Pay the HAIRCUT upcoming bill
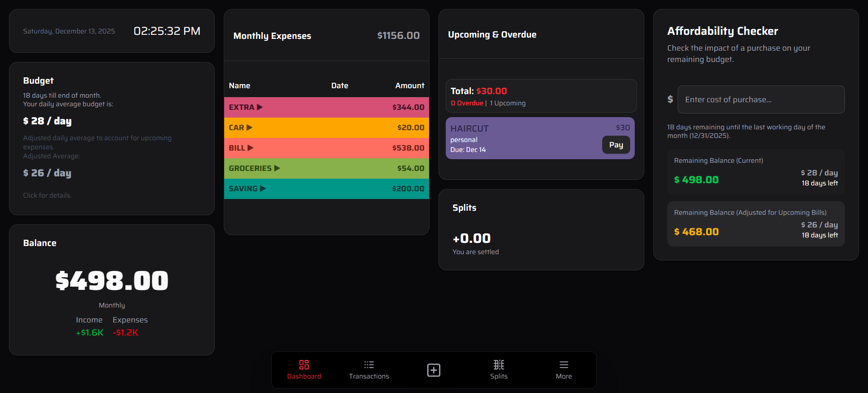The width and height of the screenshot is (868, 393). [616, 145]
